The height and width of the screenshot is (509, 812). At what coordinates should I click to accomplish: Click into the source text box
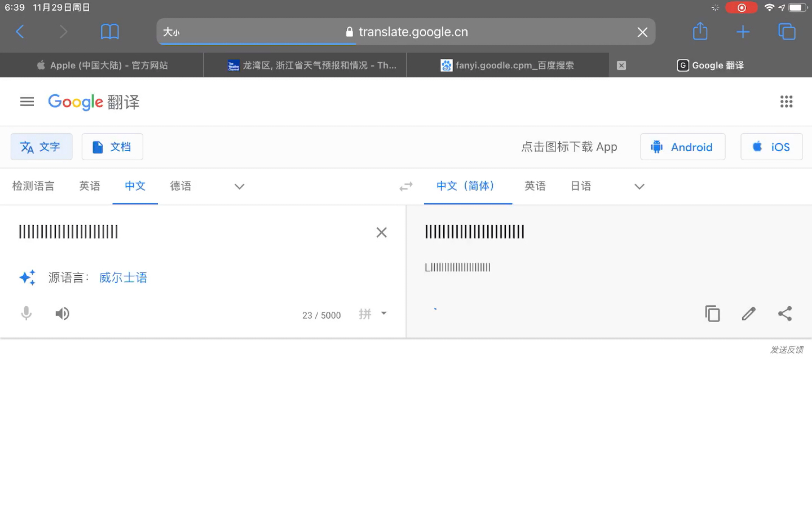190,232
